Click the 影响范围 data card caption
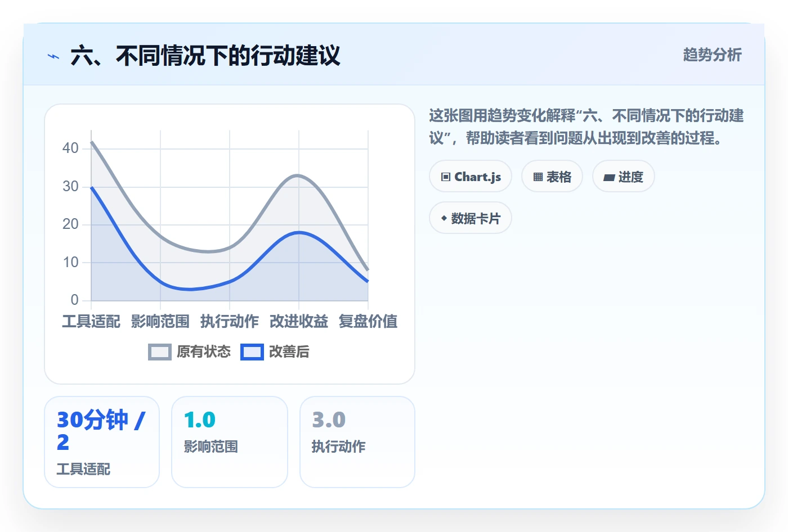This screenshot has height=532, width=788. [211, 447]
